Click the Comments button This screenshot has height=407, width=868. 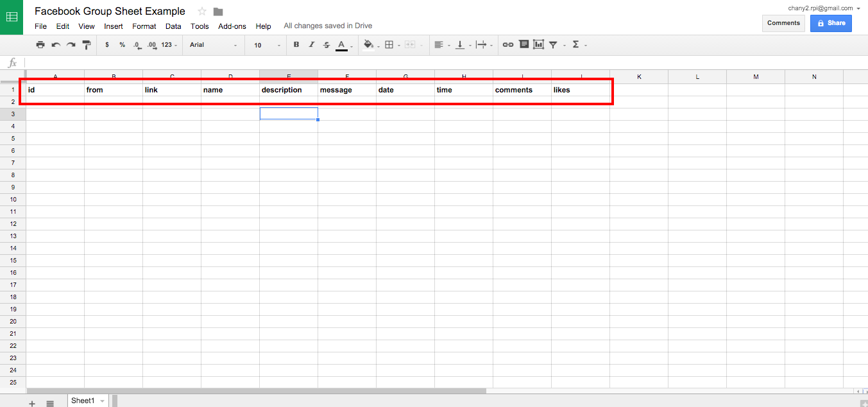[783, 23]
